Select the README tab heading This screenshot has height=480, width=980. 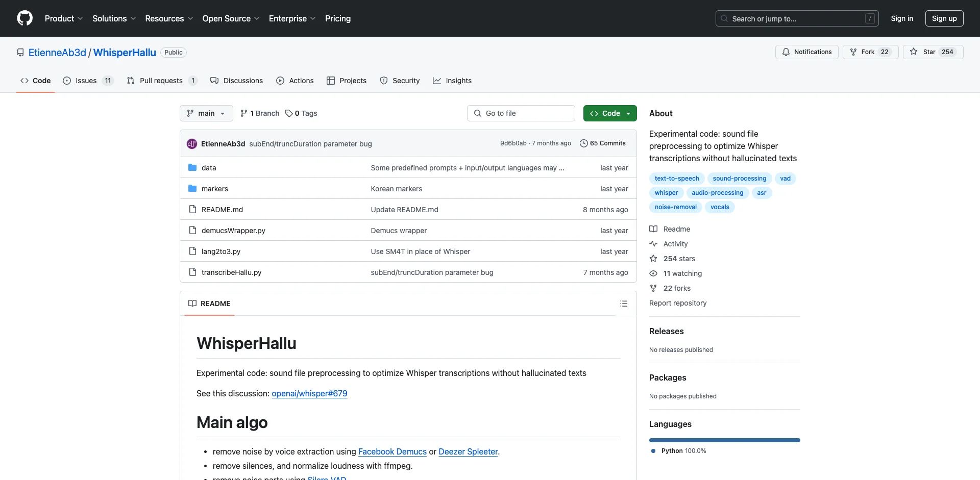pos(209,304)
